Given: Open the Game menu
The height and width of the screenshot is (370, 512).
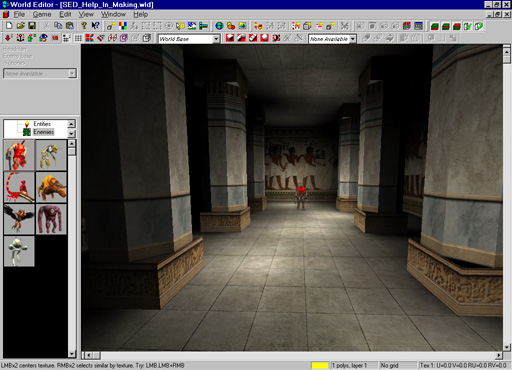Looking at the screenshot, I should [x=42, y=14].
